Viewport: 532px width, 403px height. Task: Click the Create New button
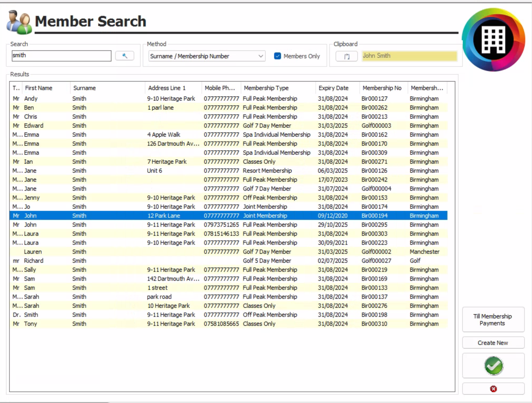[x=493, y=343]
